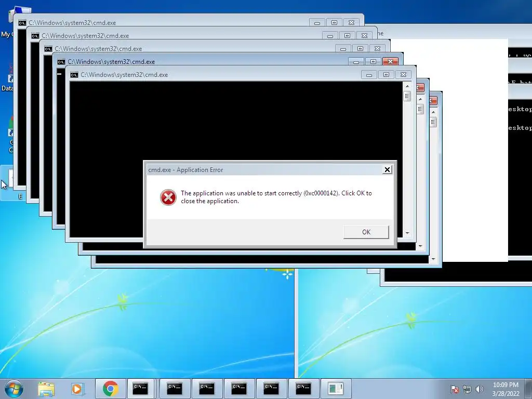The image size is (532, 399).
Task: Click the scrollbar thumb in the frontmost cmd window
Action: click(407, 96)
